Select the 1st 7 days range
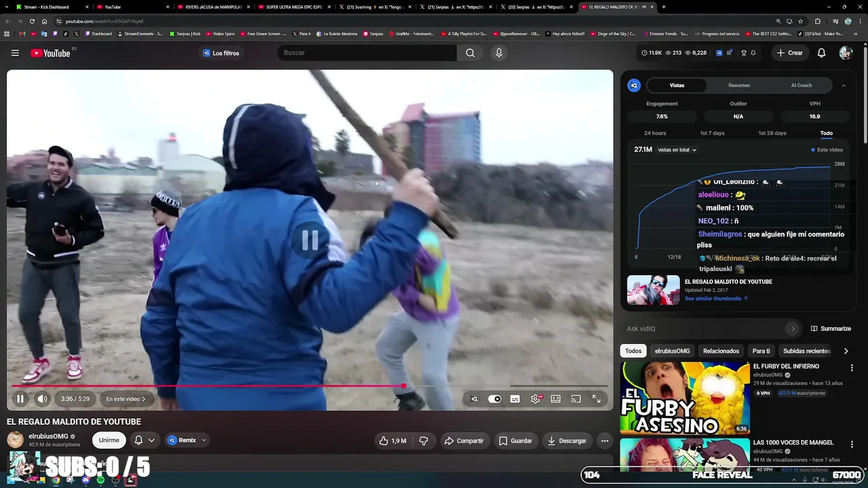 712,134
